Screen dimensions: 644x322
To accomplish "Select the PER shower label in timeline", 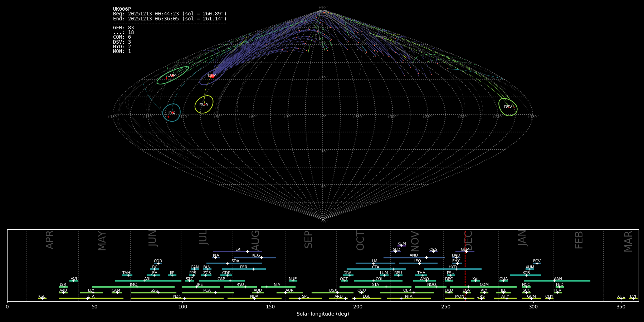I will point(244,267).
